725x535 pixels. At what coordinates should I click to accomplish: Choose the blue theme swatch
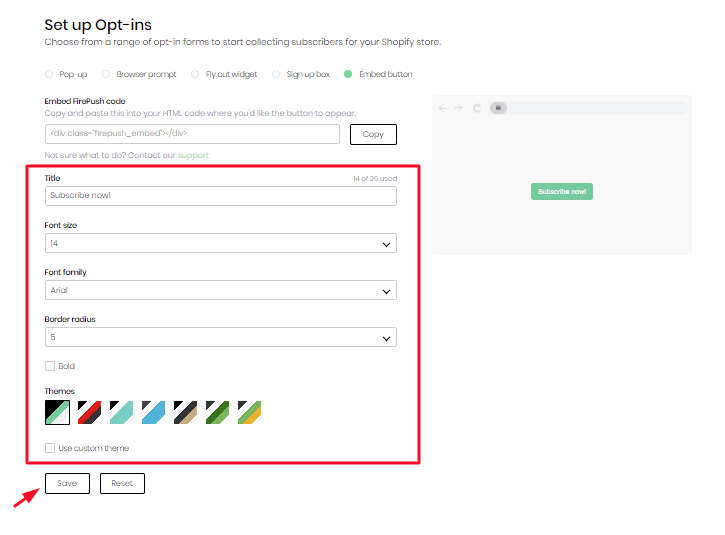click(153, 412)
